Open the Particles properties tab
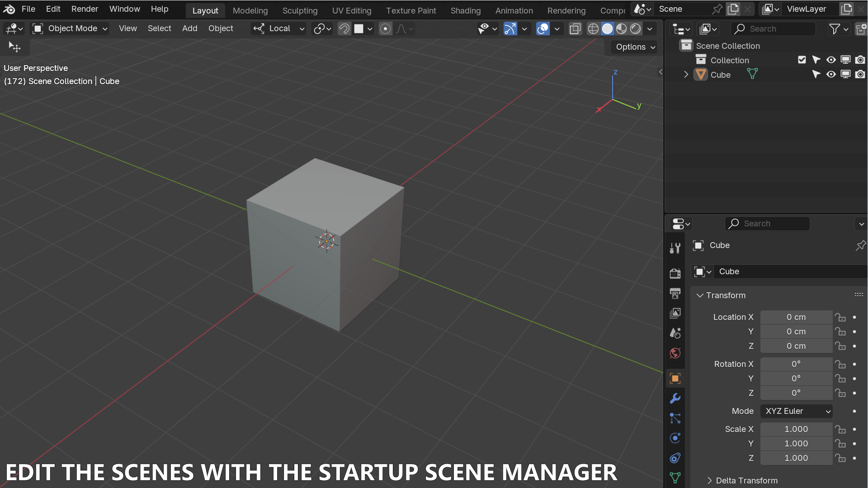Screen dimensions: 868x488 click(x=675, y=418)
